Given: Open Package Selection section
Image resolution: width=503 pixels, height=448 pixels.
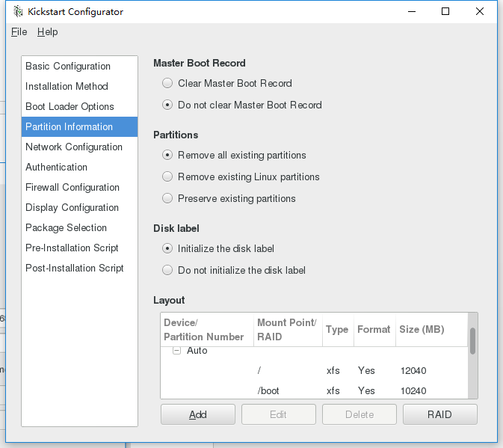Looking at the screenshot, I should click(x=66, y=227).
